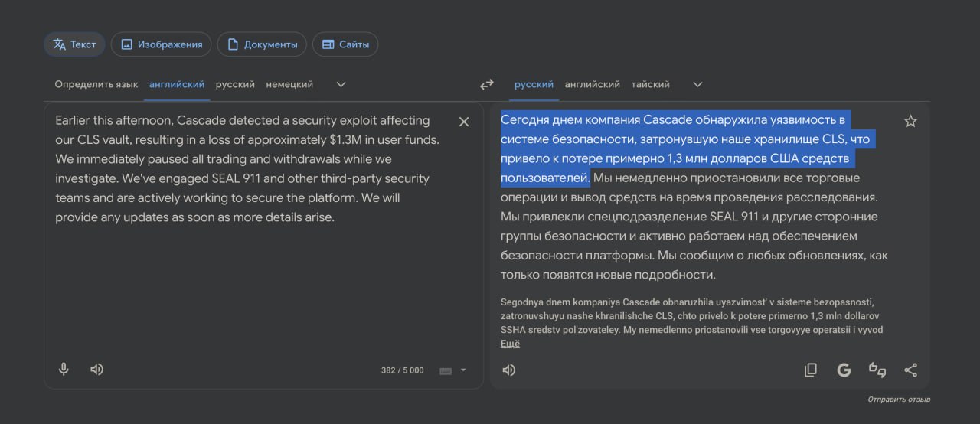
Task: Search the translation with Google icon
Action: point(844,370)
